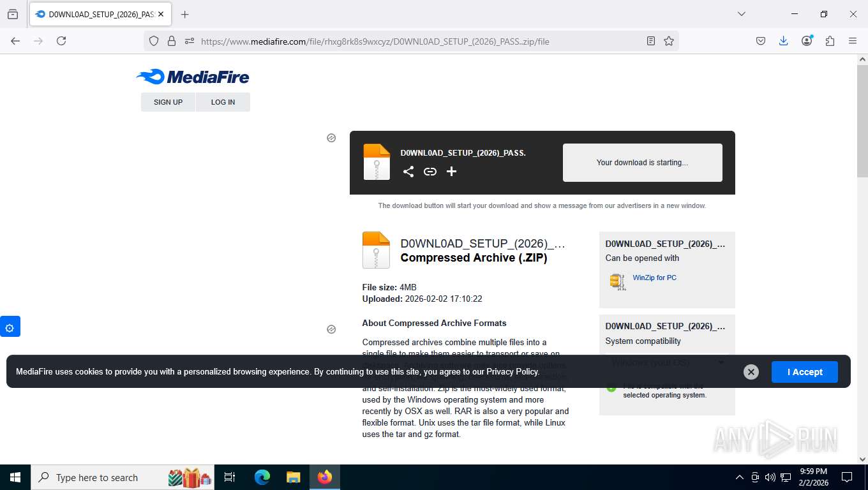The width and height of the screenshot is (868, 490).
Task: Click the tracking protection shield icon
Action: [x=154, y=41]
